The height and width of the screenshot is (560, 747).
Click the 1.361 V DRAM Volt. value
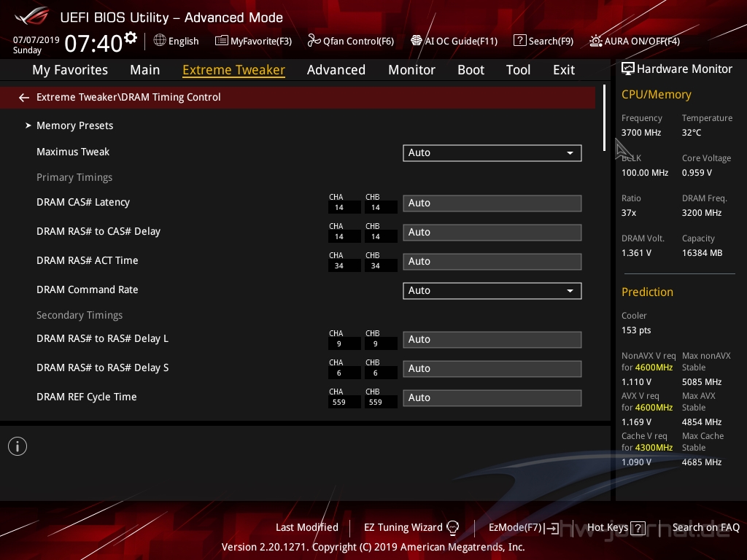click(636, 253)
